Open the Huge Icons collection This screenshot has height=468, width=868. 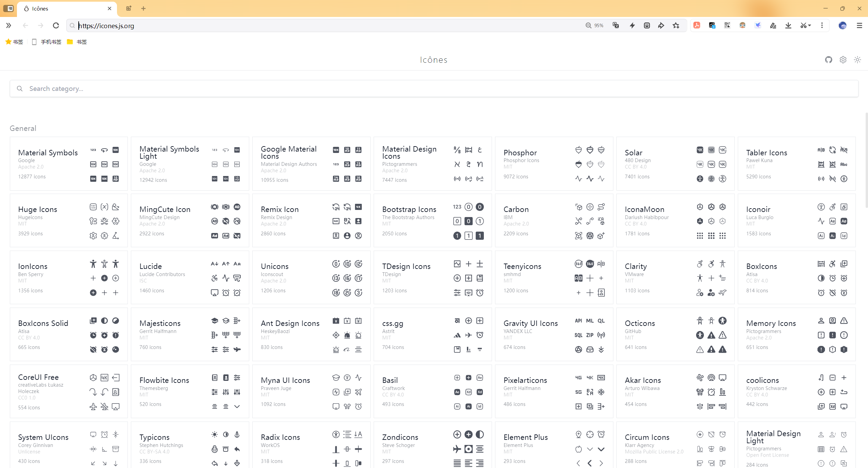[x=69, y=220]
